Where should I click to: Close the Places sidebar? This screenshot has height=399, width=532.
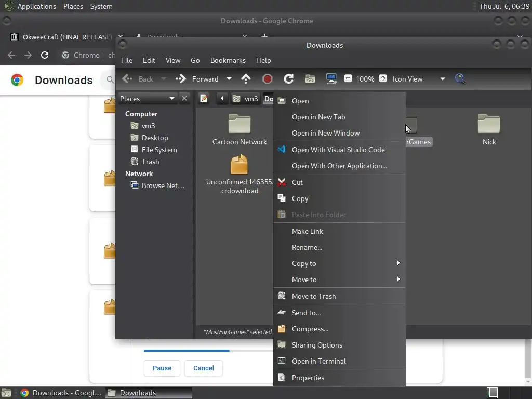point(184,99)
